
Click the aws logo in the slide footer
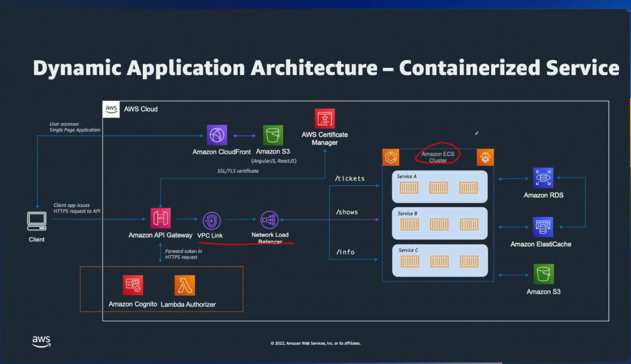click(41, 341)
